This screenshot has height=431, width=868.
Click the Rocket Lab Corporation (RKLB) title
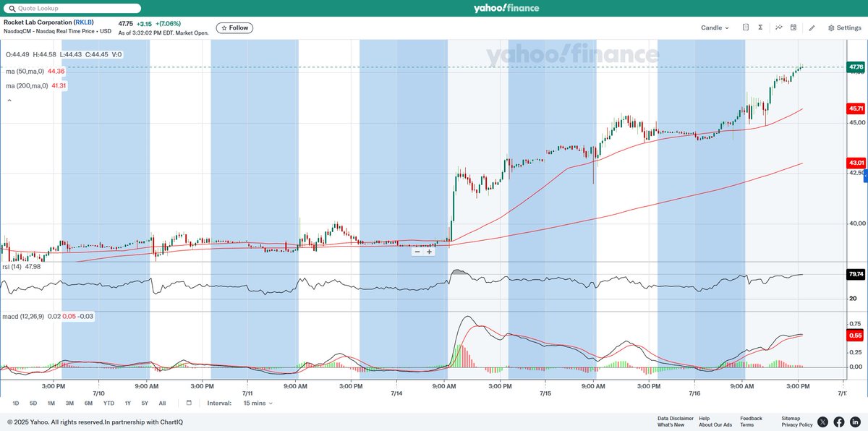49,22
